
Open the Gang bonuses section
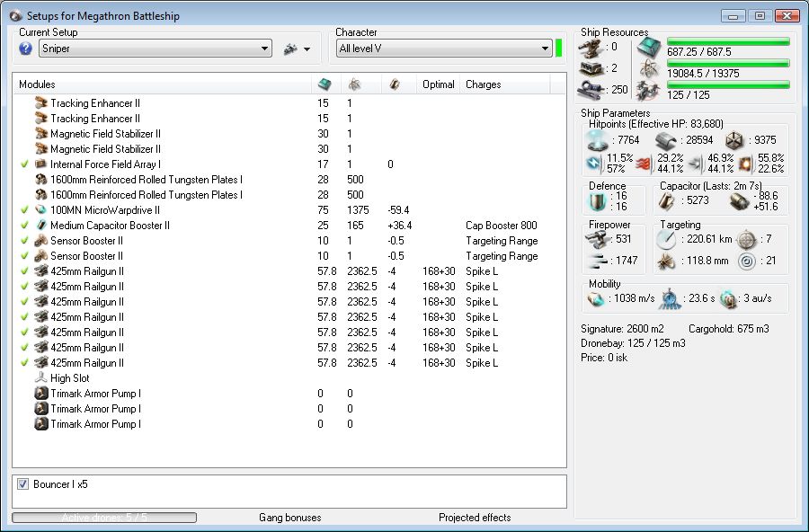[x=289, y=518]
